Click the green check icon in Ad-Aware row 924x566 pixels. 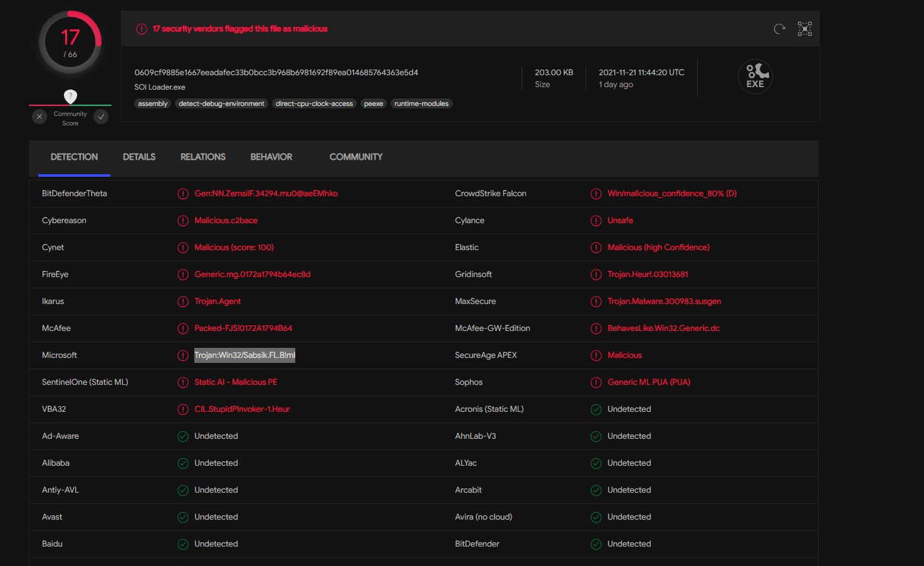click(x=183, y=436)
